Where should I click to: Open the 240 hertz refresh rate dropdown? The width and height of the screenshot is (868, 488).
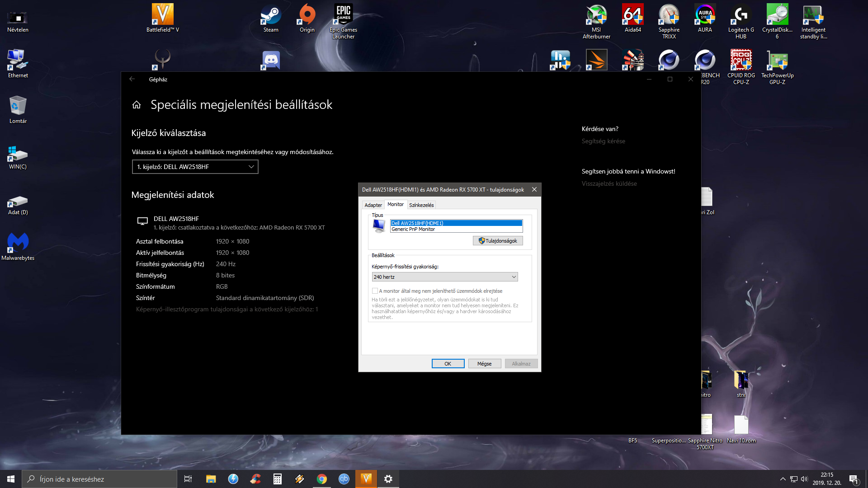445,277
